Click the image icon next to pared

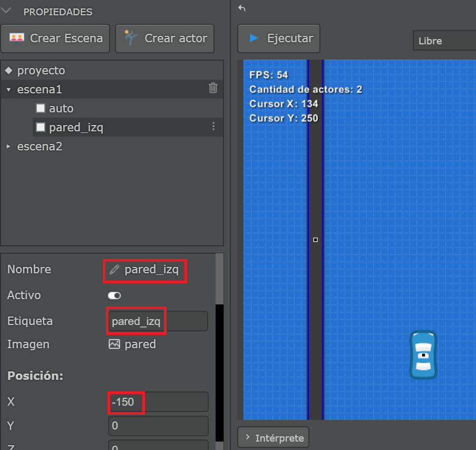[114, 344]
